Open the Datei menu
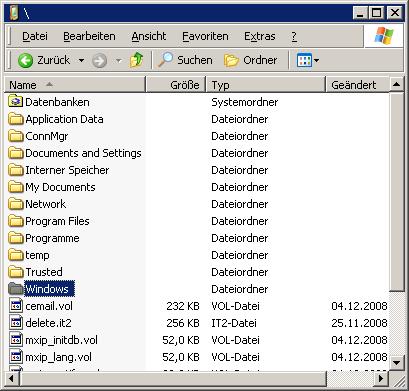409x391 pixels. 35,36
